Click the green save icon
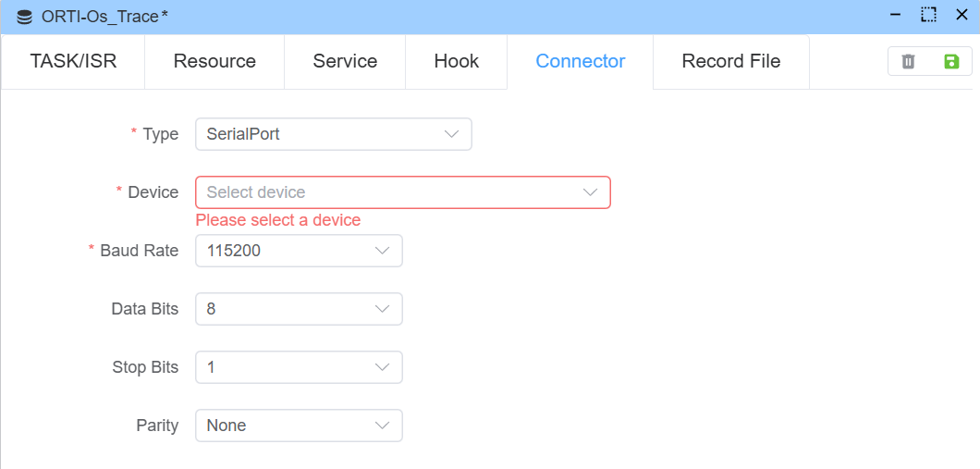Image resolution: width=980 pixels, height=469 pixels. pyautogui.click(x=951, y=61)
